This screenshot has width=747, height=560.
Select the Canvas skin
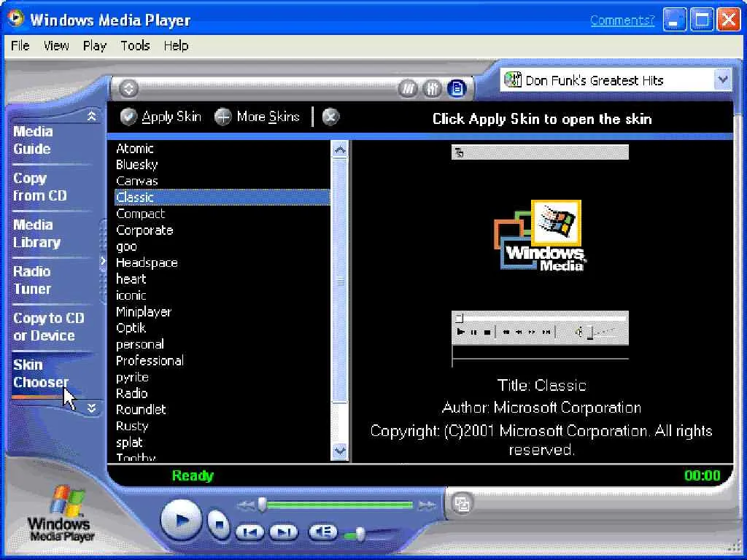(x=222, y=181)
